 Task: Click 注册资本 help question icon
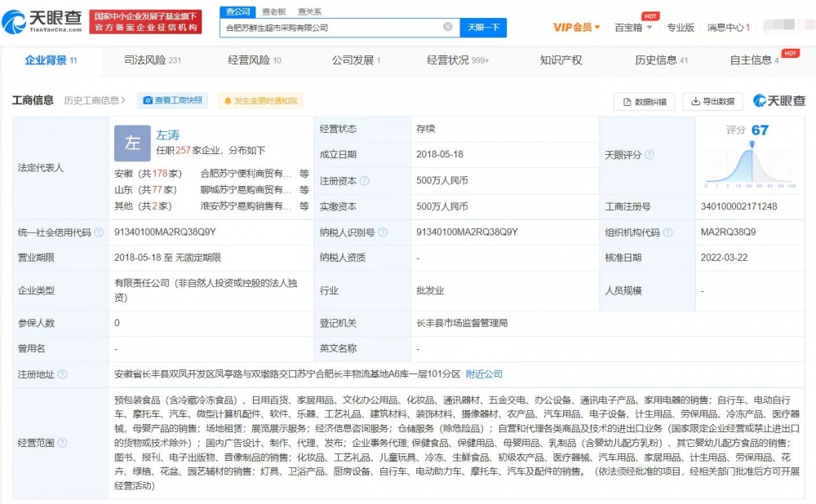pyautogui.click(x=365, y=181)
